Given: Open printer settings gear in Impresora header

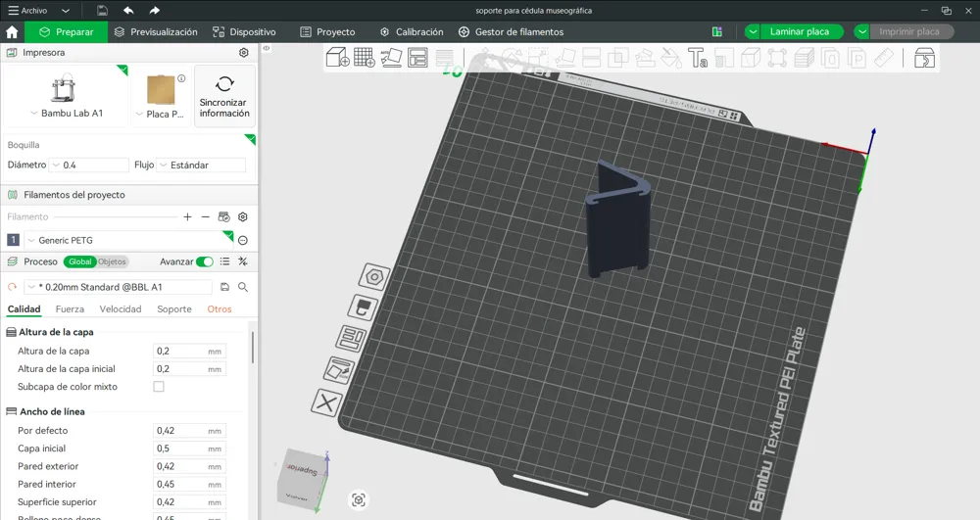Looking at the screenshot, I should click(x=244, y=53).
